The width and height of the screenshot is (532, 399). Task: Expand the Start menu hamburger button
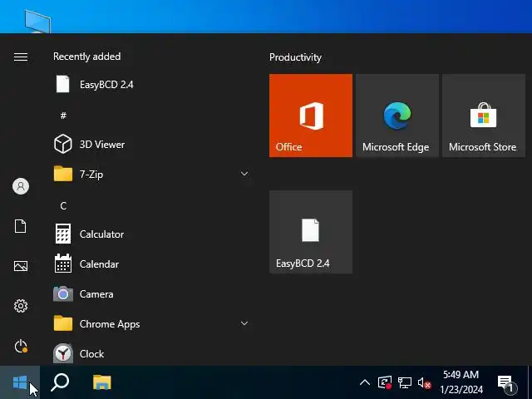pos(21,57)
